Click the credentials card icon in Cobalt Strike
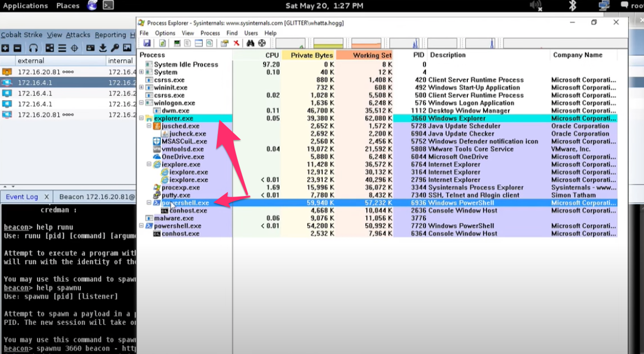This screenshot has height=354, width=644. [x=90, y=48]
